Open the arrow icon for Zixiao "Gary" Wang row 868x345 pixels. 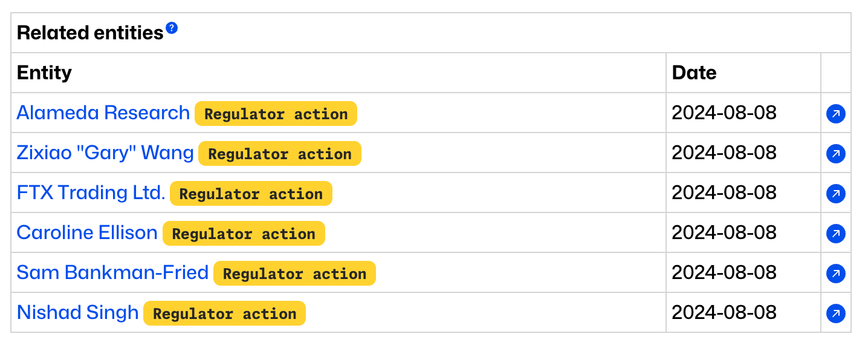[x=835, y=154]
